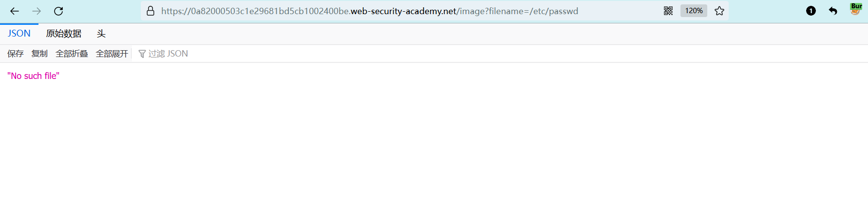Open the 原始数据 (raw data) tab
This screenshot has height=212, width=868.
[64, 34]
